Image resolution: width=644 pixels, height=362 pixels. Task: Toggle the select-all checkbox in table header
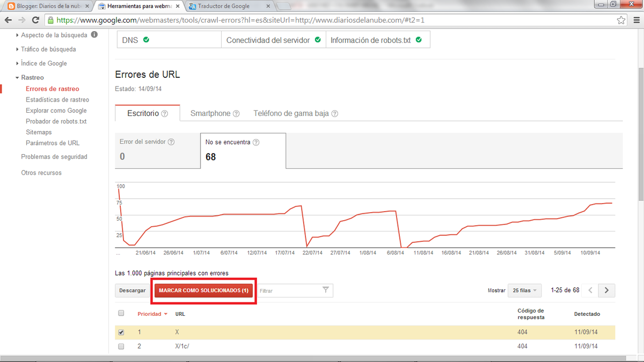(x=121, y=314)
